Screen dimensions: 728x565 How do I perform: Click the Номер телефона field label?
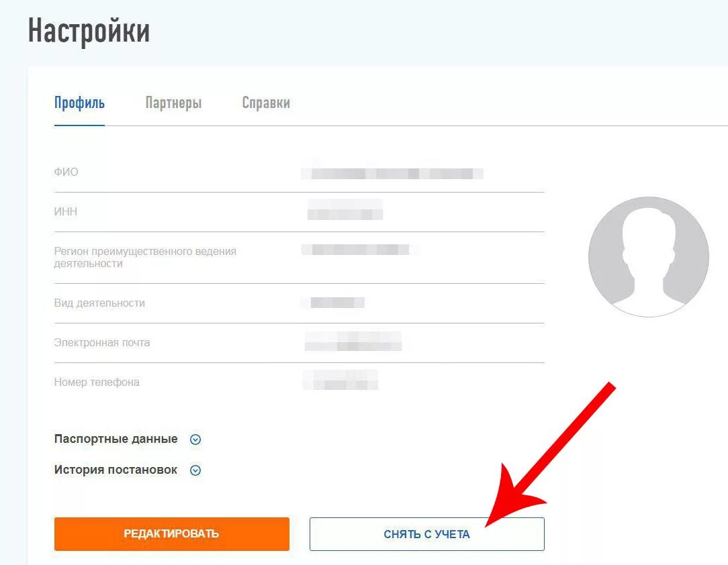pos(97,382)
